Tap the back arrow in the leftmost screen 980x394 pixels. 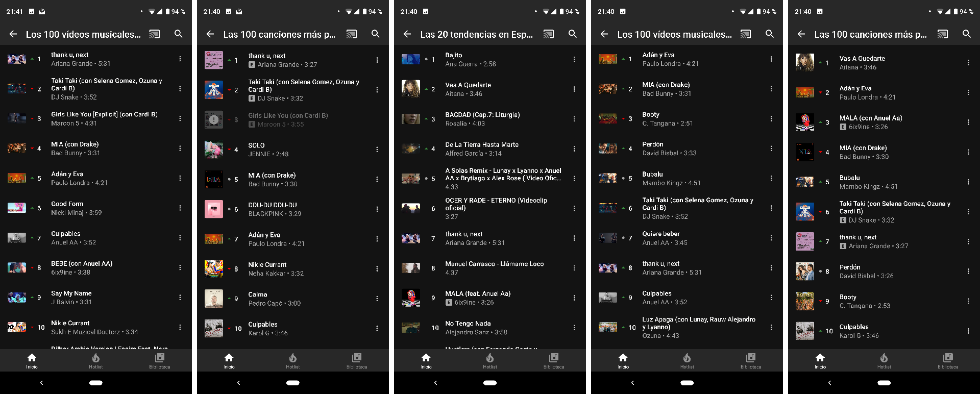pos(13,34)
